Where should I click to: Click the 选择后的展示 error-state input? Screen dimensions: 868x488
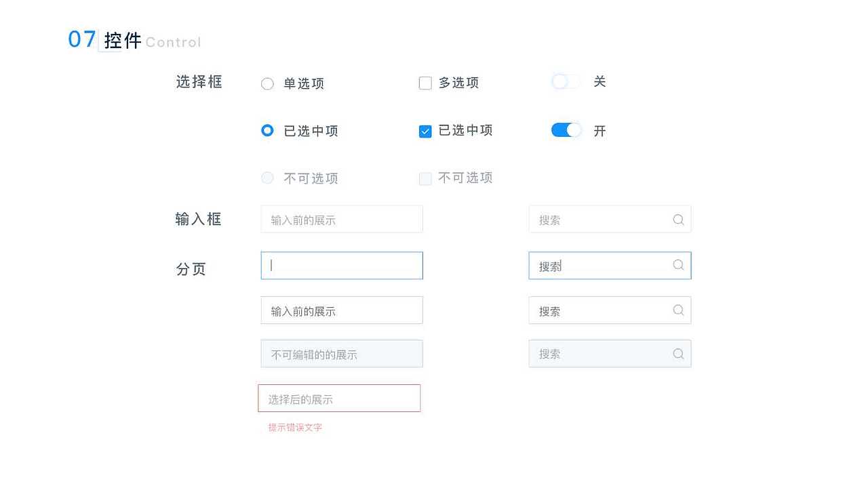point(339,398)
